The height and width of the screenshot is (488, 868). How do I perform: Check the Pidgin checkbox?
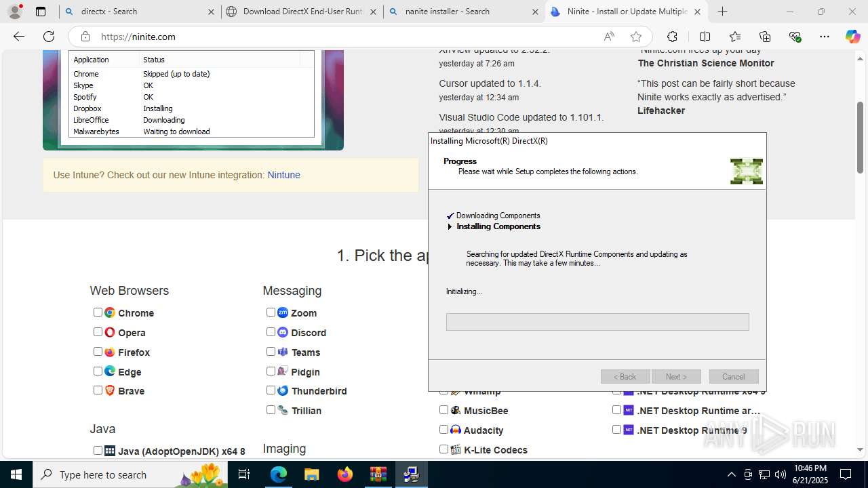click(x=271, y=371)
